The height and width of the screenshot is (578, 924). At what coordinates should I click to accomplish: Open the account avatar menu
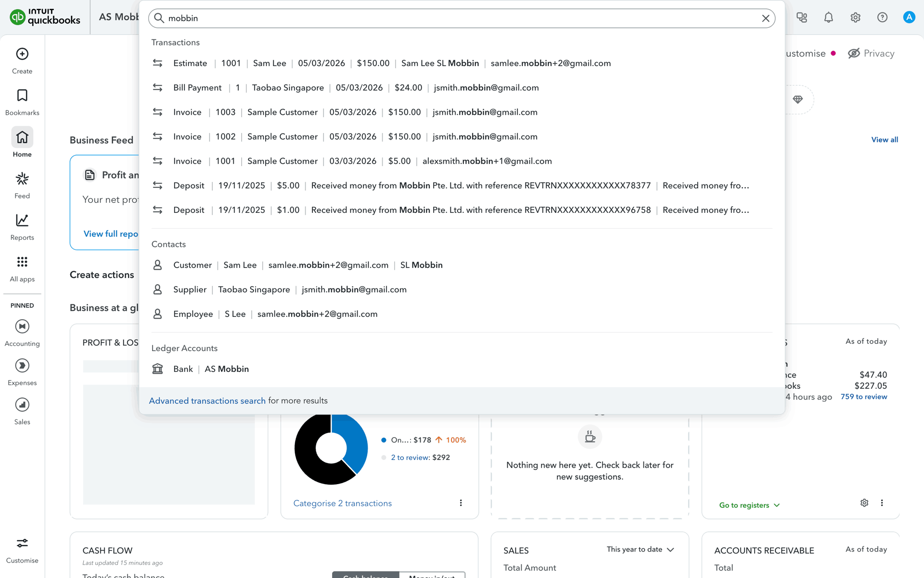pyautogui.click(x=909, y=17)
